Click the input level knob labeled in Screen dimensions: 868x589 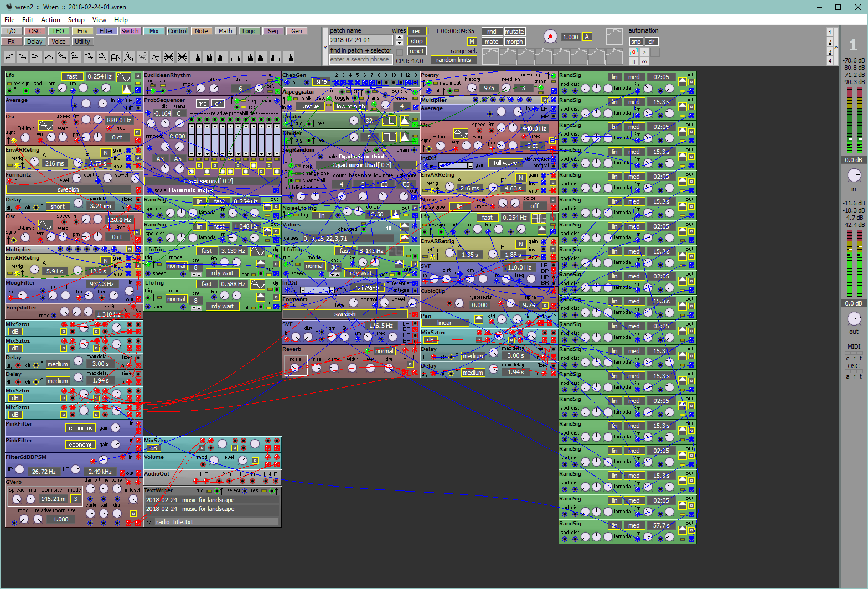(854, 175)
